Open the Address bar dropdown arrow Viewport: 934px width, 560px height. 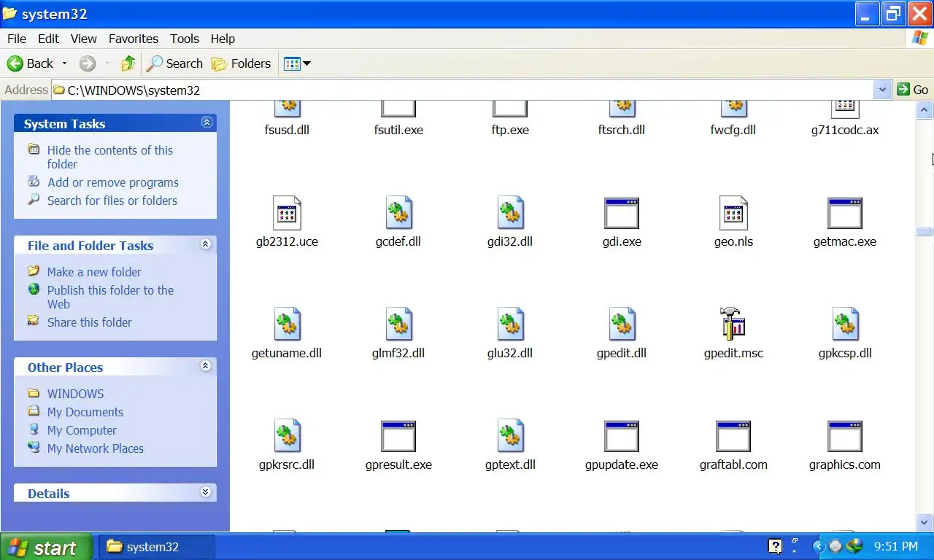[x=882, y=90]
